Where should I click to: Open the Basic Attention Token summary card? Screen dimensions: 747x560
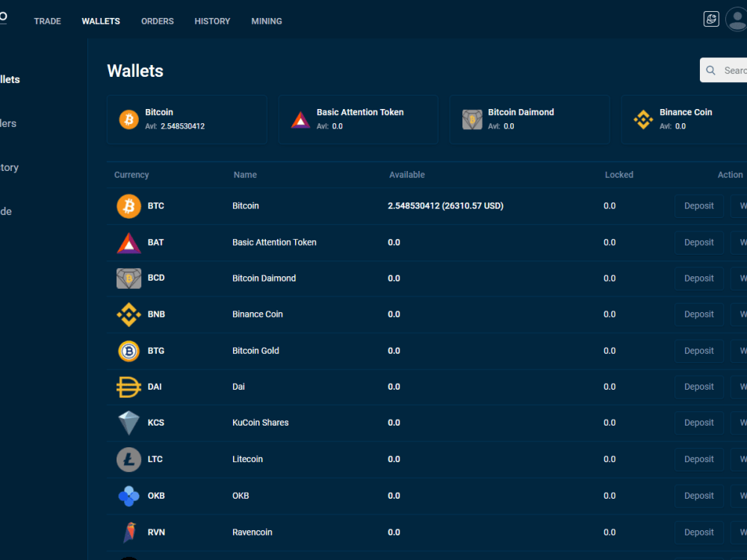[x=359, y=119]
